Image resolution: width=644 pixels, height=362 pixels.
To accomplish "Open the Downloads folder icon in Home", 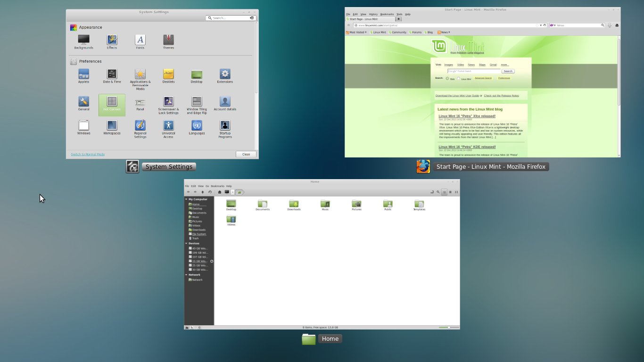I will click(294, 204).
